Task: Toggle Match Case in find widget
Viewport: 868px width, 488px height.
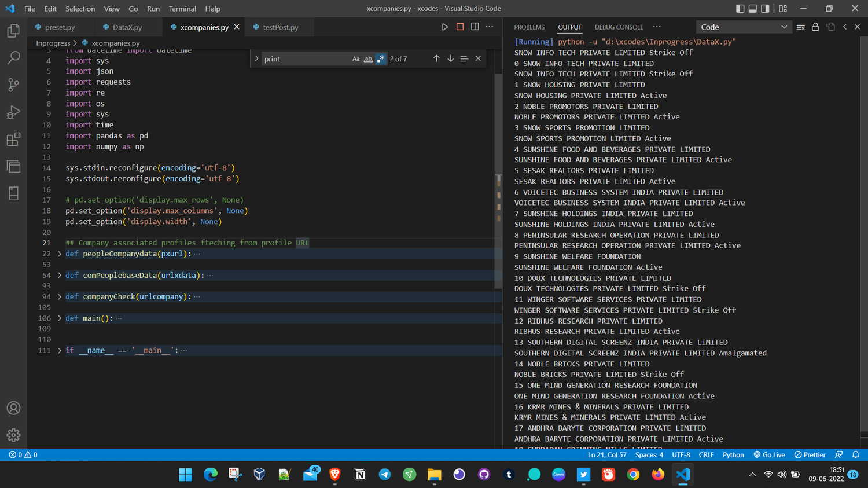Action: (356, 58)
